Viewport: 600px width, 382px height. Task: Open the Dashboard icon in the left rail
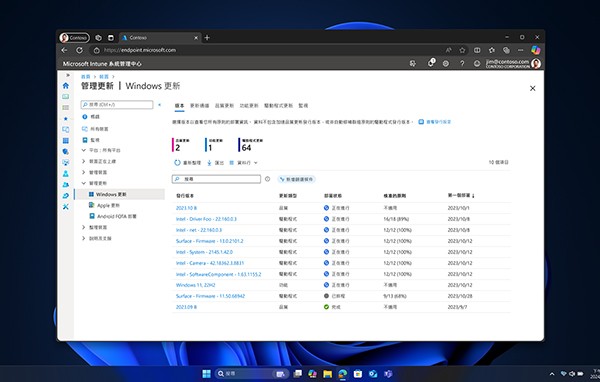[66, 96]
